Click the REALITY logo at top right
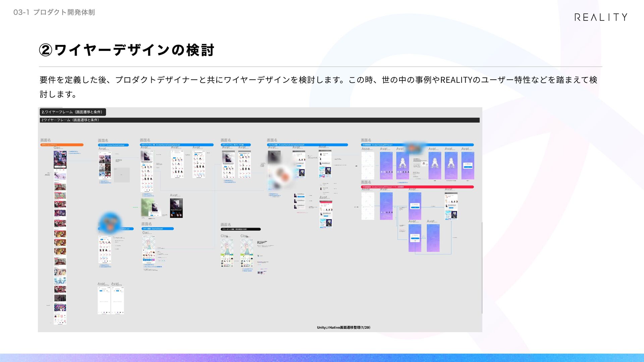644x362 pixels. (600, 17)
